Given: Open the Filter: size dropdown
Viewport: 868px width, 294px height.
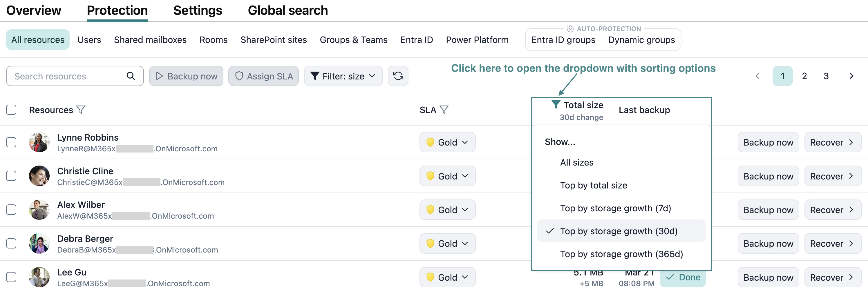Looking at the screenshot, I should click(343, 76).
